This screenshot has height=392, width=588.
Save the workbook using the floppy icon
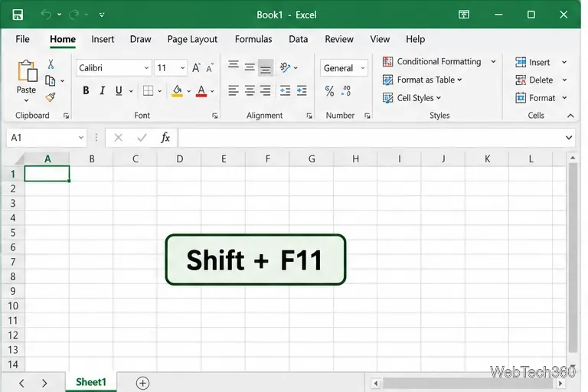pyautogui.click(x=18, y=15)
